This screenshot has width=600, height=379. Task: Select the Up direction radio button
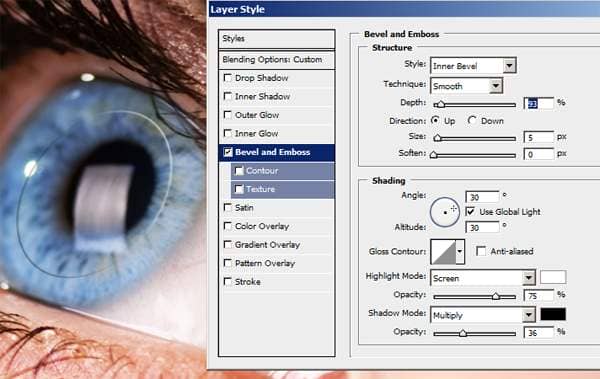point(435,120)
